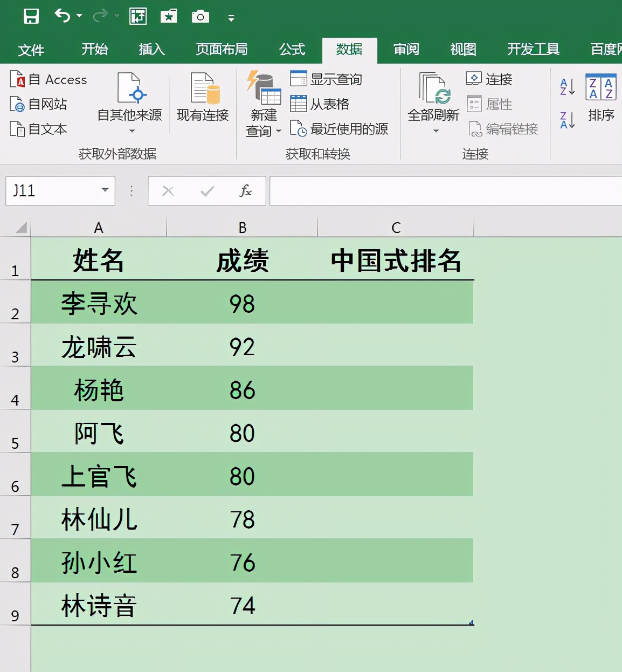This screenshot has height=672, width=622.
Task: Click the Redo arrow icon
Action: point(100,16)
